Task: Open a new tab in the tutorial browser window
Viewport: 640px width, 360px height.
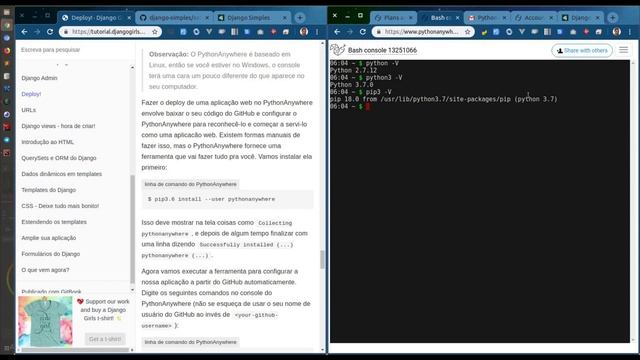Action: (300, 18)
